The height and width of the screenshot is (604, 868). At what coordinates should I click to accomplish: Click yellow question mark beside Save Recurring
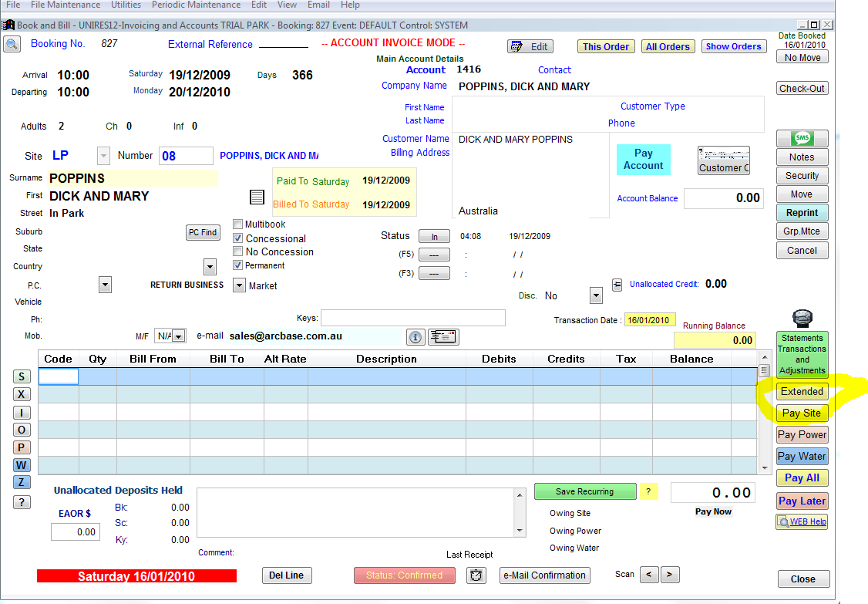coord(648,491)
